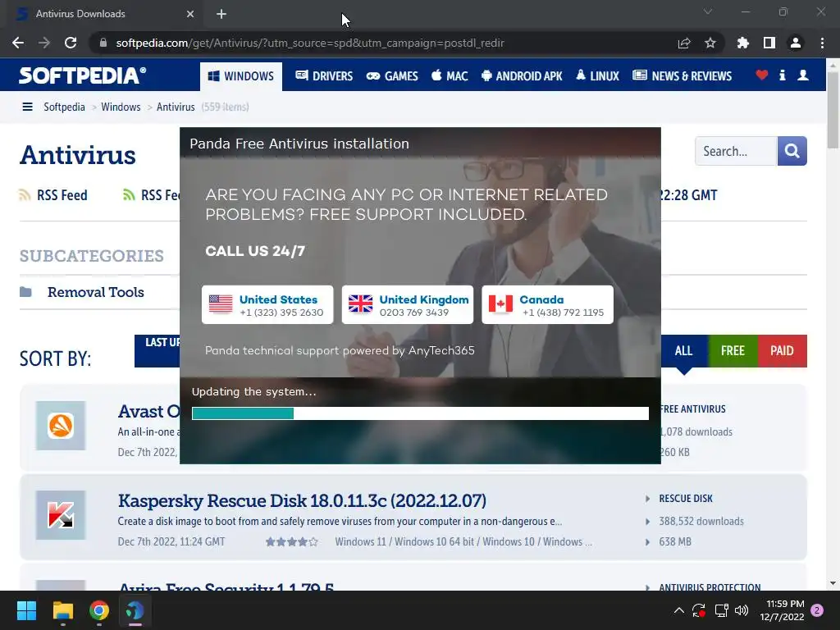
Task: Filter list by PAID software
Action: coord(782,351)
